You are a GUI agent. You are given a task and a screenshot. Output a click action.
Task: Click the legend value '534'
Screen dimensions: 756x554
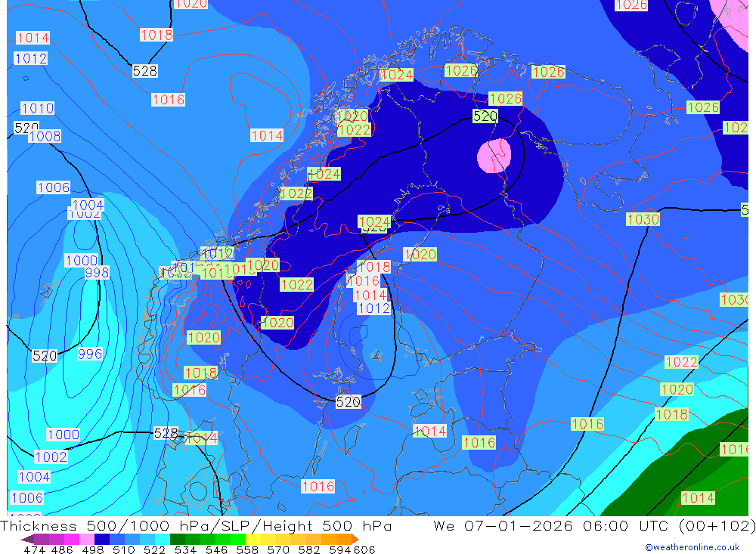[x=185, y=549]
